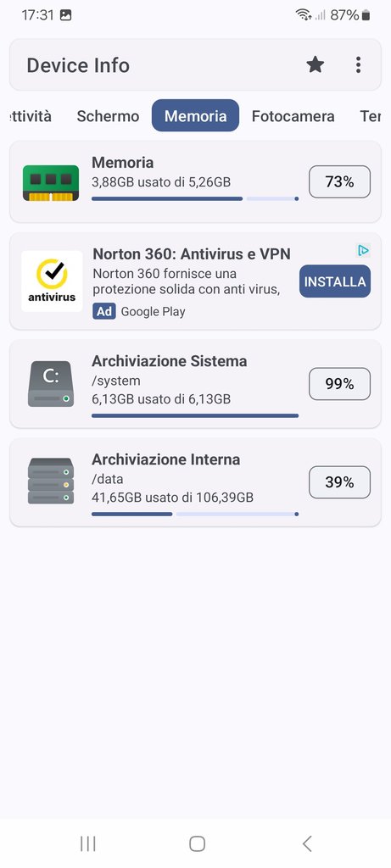Tap the Android recent apps button
The image size is (391, 868).
87,843
